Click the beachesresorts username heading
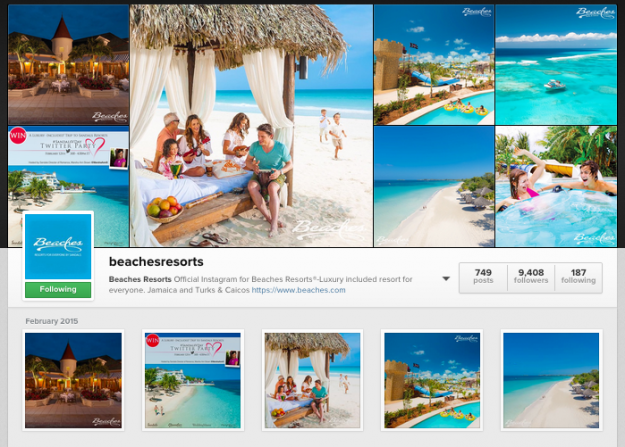 pyautogui.click(x=156, y=262)
